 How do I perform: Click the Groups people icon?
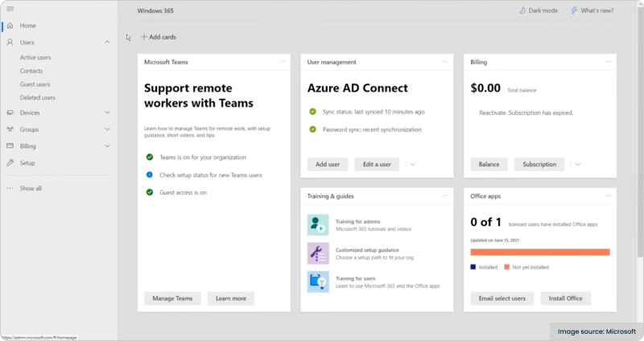10,129
